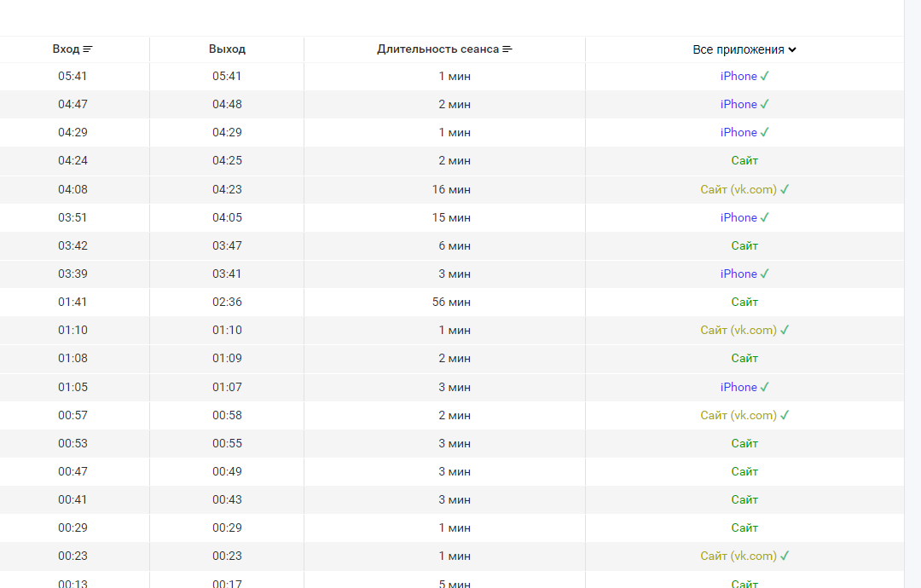Open Сайт link in the 01:08 row

(744, 359)
